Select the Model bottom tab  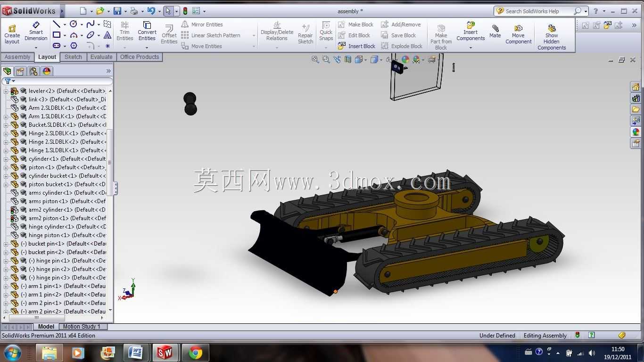[x=46, y=326]
